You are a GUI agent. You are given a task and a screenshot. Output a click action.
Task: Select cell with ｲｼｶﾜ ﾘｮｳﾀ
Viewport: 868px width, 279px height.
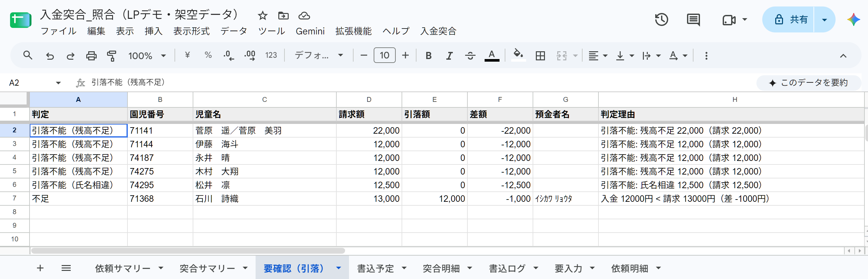(x=565, y=199)
